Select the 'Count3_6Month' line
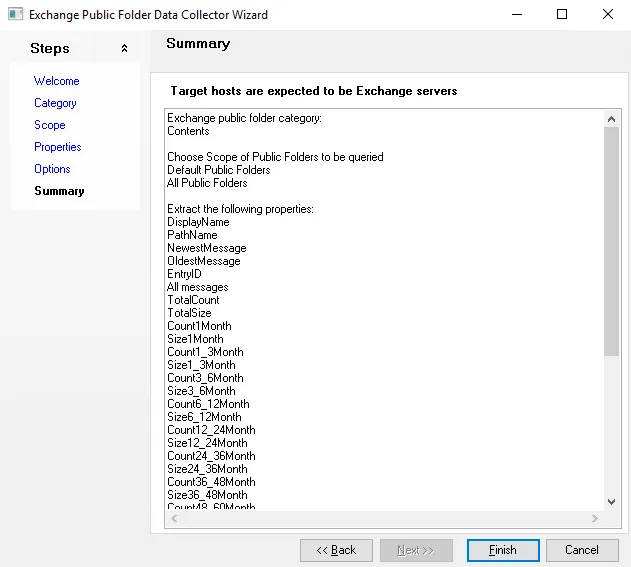Image resolution: width=631 pixels, height=567 pixels. [x=205, y=378]
